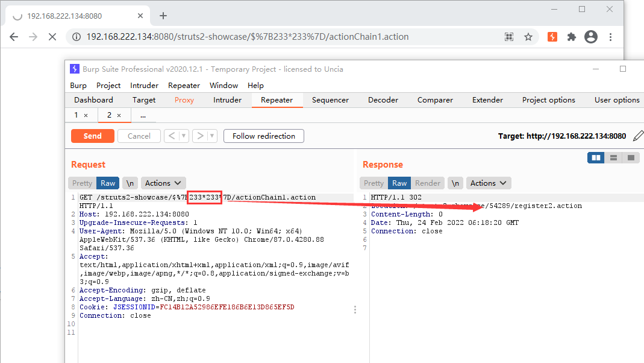Click into the Chrome address bar URL
The image size is (644, 363).
click(247, 37)
